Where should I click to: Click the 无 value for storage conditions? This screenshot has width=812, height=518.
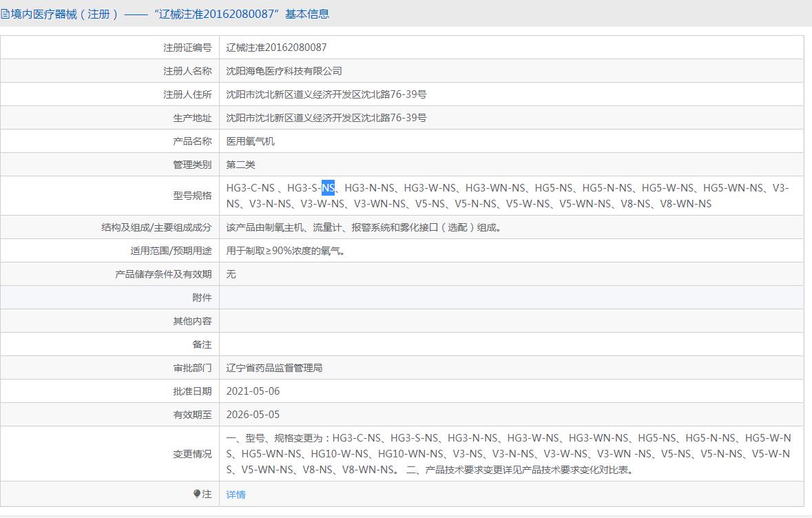[x=231, y=274]
